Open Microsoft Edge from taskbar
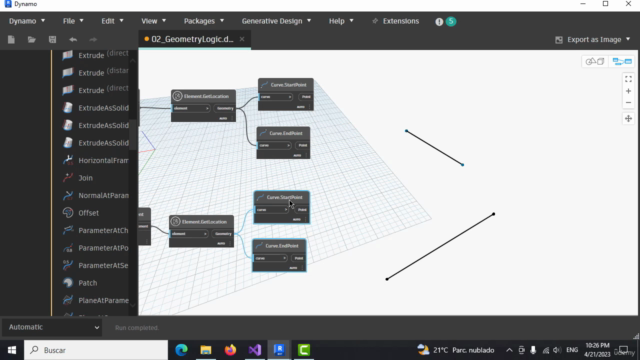Viewport: 640px width, 360px height. click(x=182, y=350)
